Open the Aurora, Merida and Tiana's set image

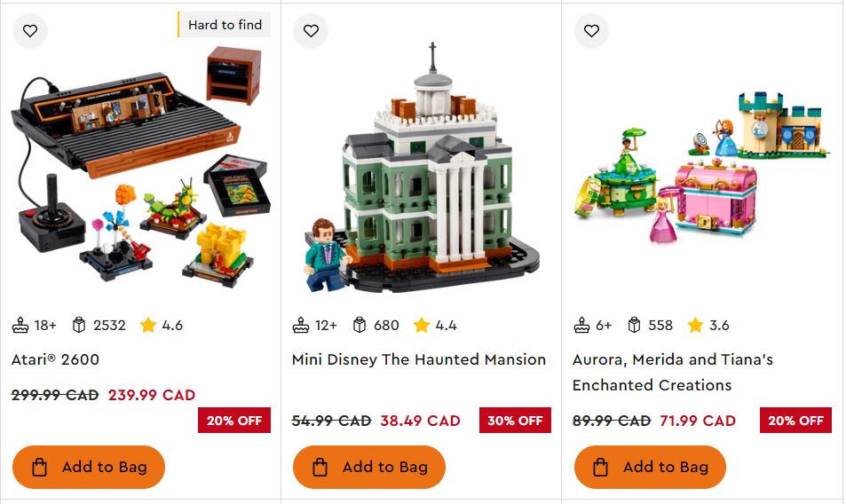(x=701, y=169)
